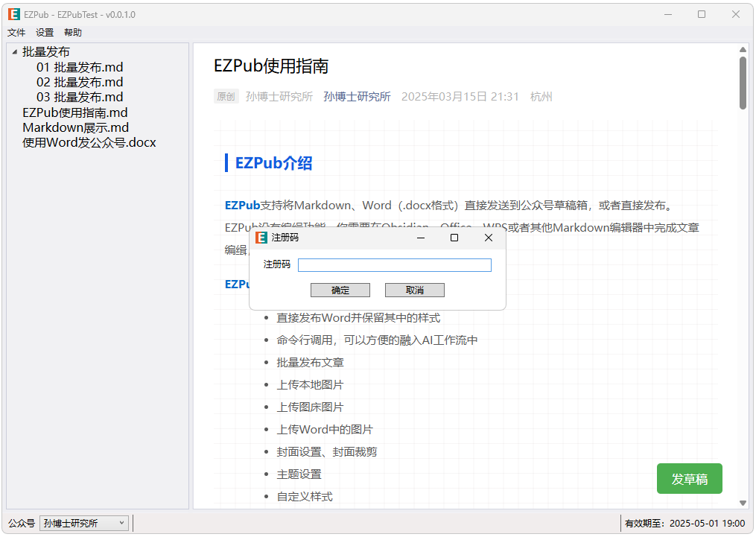Image resolution: width=756 pixels, height=537 pixels.
Task: Open the 文件 menu
Action: point(16,33)
